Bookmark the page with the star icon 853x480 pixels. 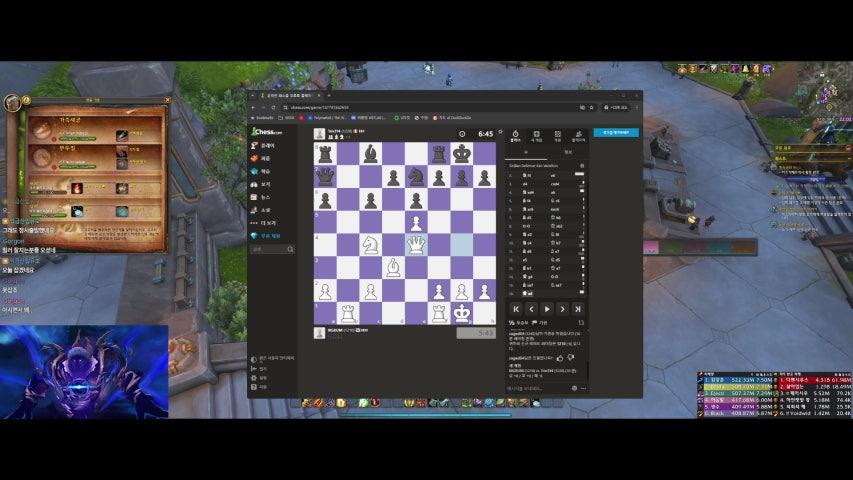pyautogui.click(x=591, y=108)
